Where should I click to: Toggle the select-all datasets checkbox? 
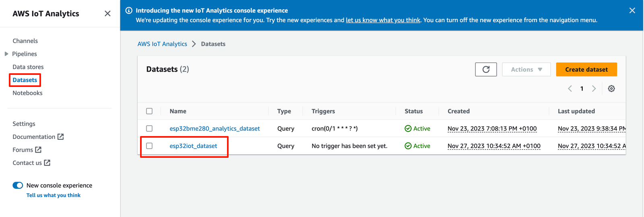click(x=149, y=111)
